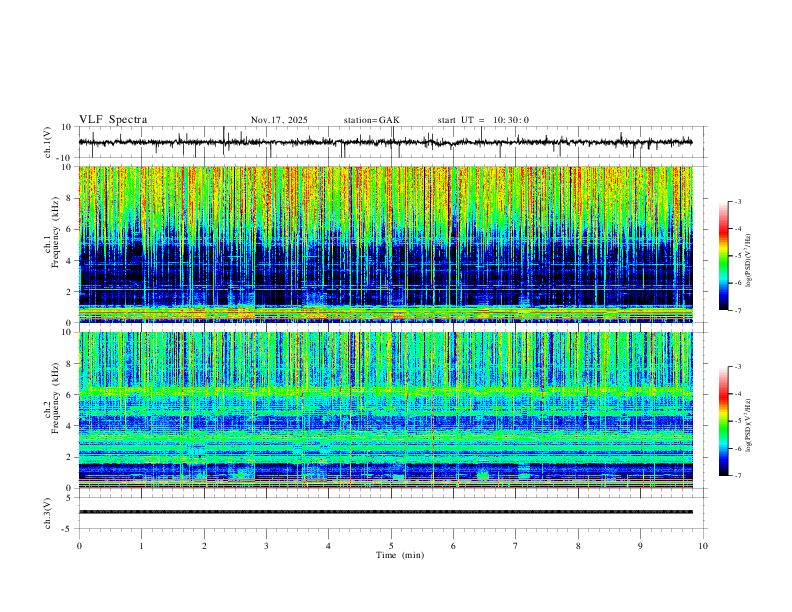792x612 pixels.
Task: Click the 'start UT = 10:30:0' label
Action: (483, 120)
